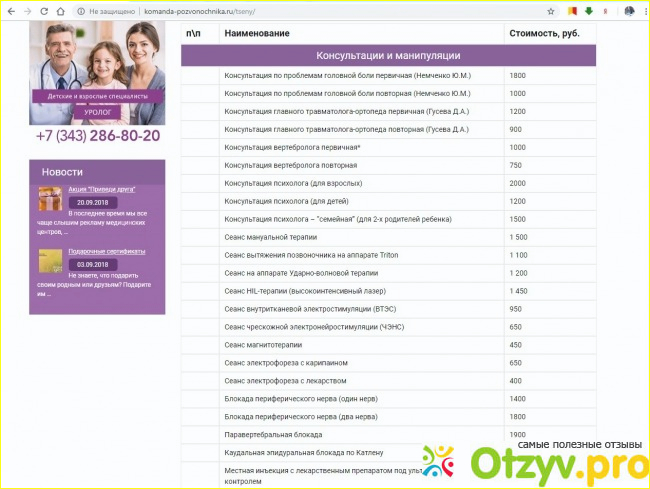Click the doctors and family banner image
The width and height of the screenshot is (650, 489).
pyautogui.click(x=97, y=58)
